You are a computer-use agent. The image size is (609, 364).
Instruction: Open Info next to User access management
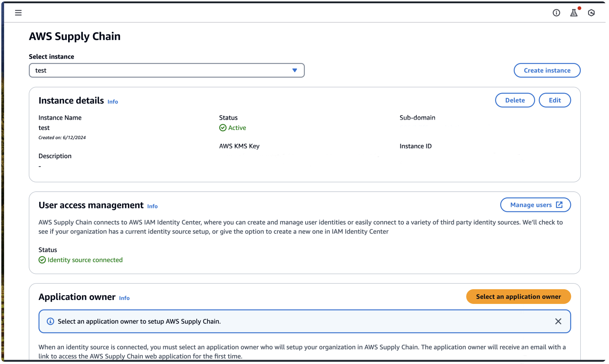point(152,206)
